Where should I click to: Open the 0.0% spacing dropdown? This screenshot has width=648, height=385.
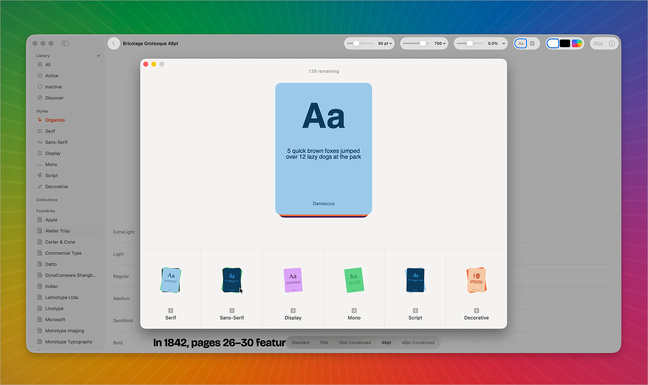point(496,43)
